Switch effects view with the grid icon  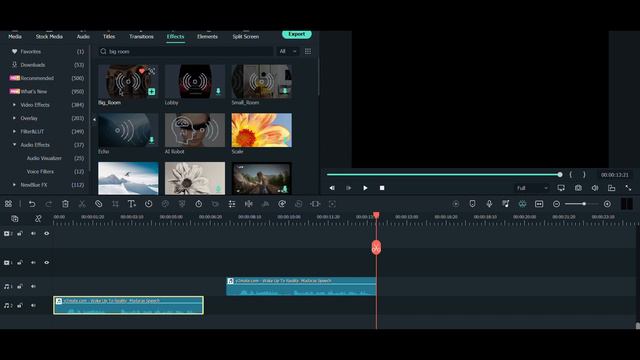(x=308, y=51)
